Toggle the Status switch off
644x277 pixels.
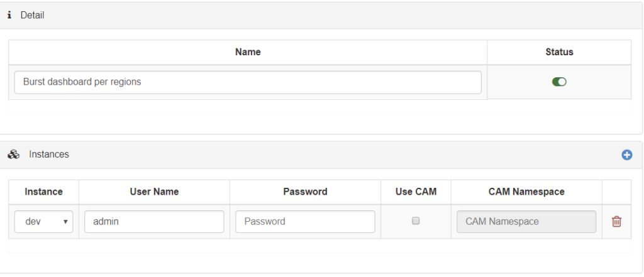pos(559,82)
